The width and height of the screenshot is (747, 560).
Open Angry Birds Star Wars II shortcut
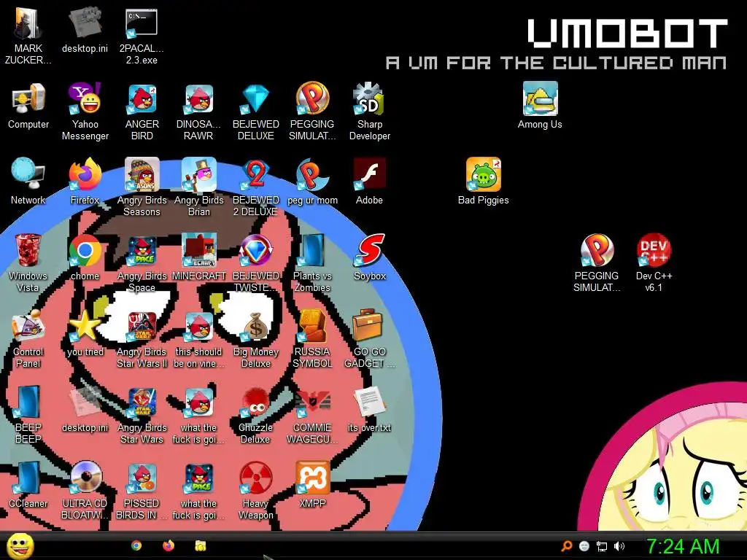click(x=142, y=326)
